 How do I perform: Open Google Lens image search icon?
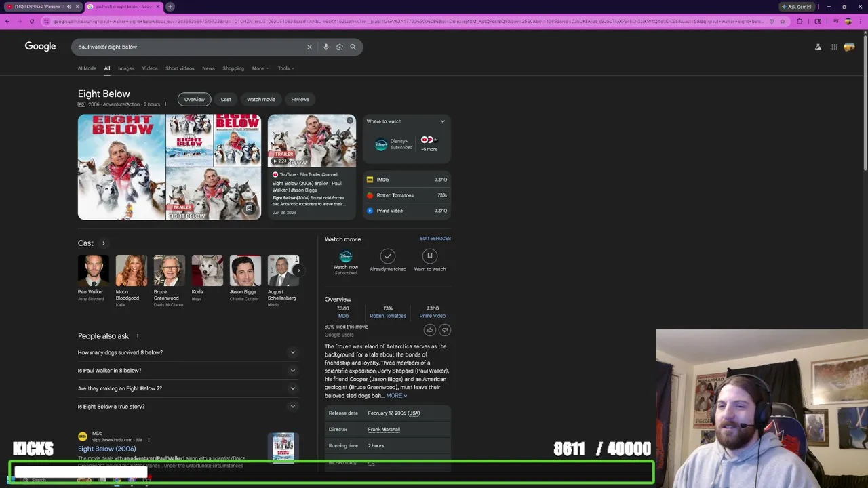[340, 47]
